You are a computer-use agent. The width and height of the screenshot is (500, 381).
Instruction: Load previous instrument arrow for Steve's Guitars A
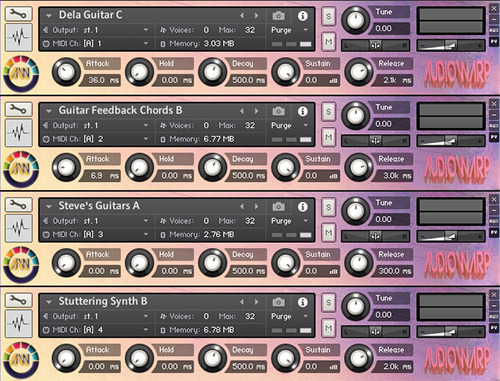click(x=242, y=207)
